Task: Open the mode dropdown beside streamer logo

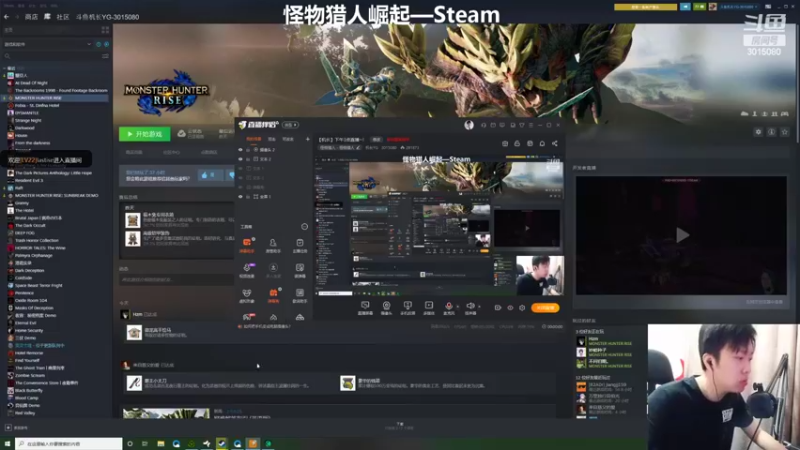Action: [x=290, y=125]
